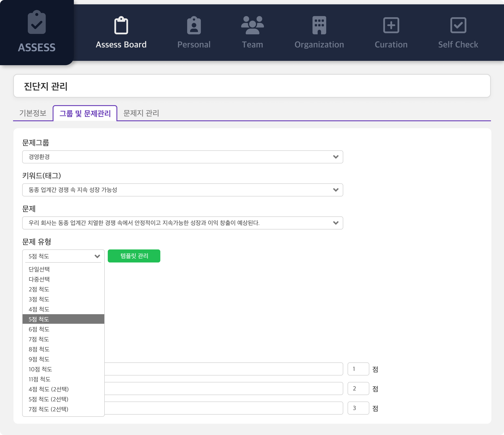Open the Team people icon
Screen dimensions: 504x435
coord(252,25)
